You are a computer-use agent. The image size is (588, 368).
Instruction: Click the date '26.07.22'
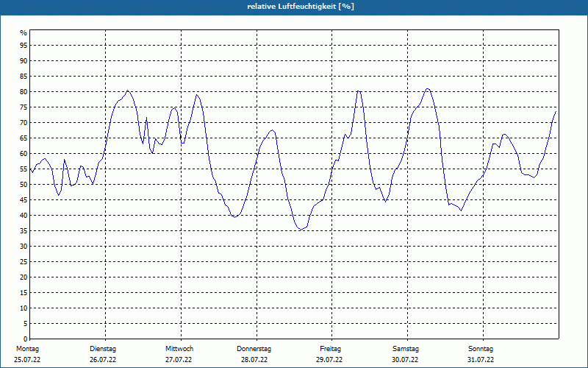click(x=103, y=360)
